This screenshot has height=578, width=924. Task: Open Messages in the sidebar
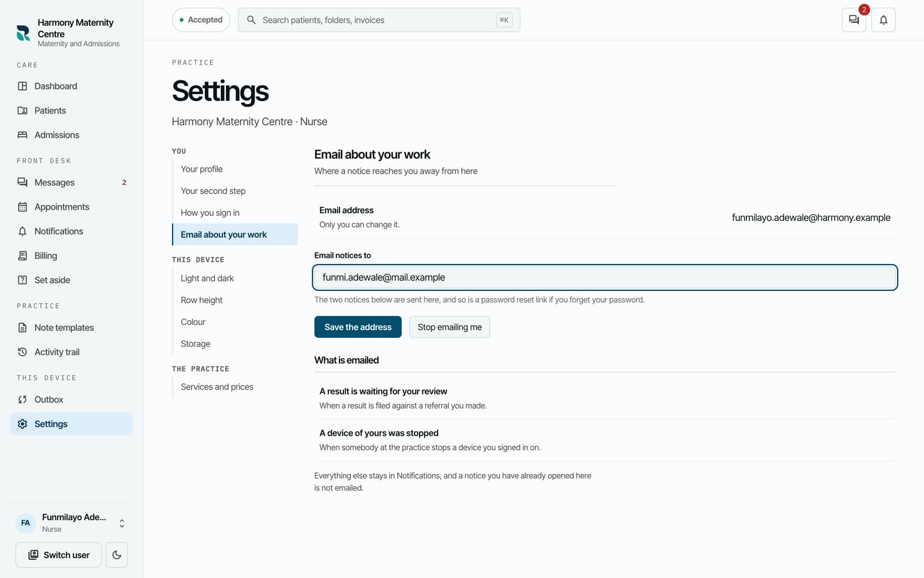tap(71, 182)
